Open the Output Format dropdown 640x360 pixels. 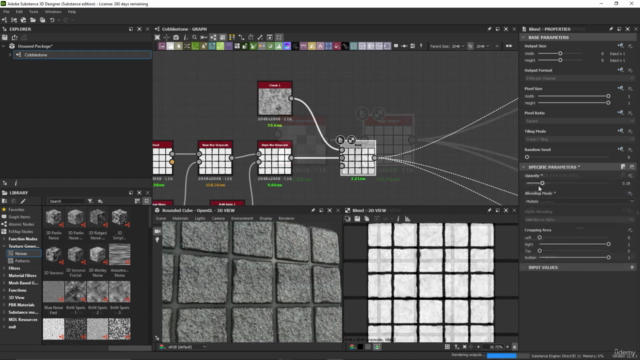[579, 78]
